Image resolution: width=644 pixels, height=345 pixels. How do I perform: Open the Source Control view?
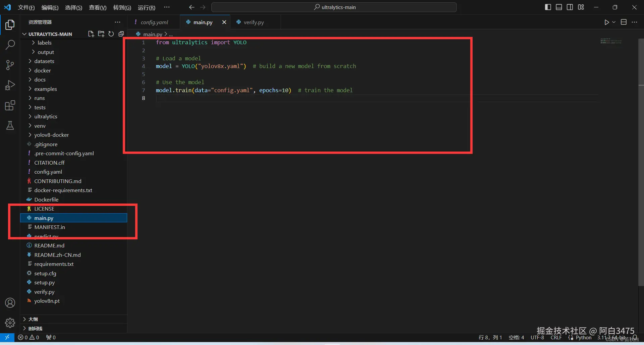click(x=10, y=65)
